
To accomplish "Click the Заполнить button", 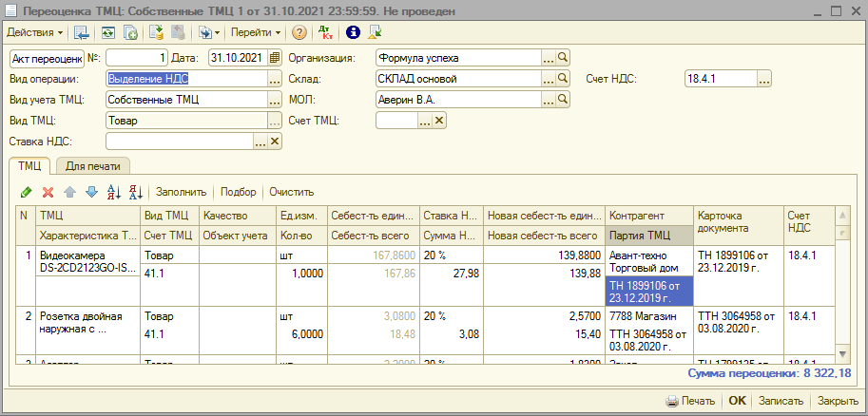I will [181, 192].
